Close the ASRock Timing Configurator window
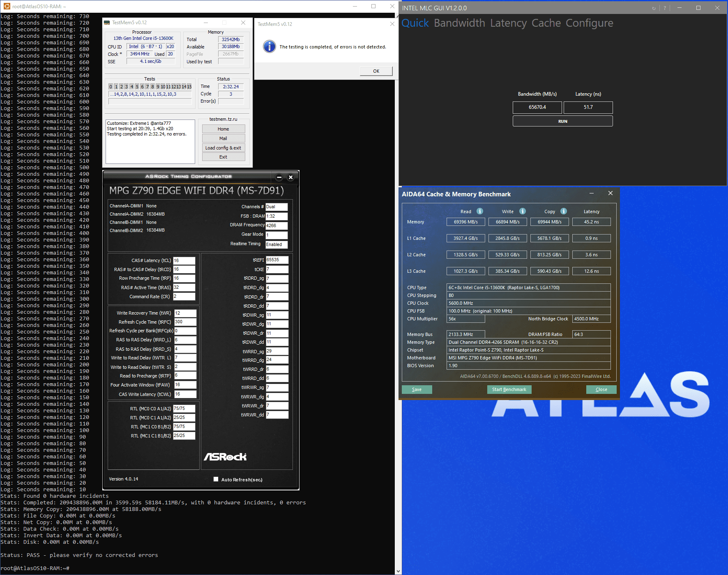The height and width of the screenshot is (575, 728). [290, 177]
